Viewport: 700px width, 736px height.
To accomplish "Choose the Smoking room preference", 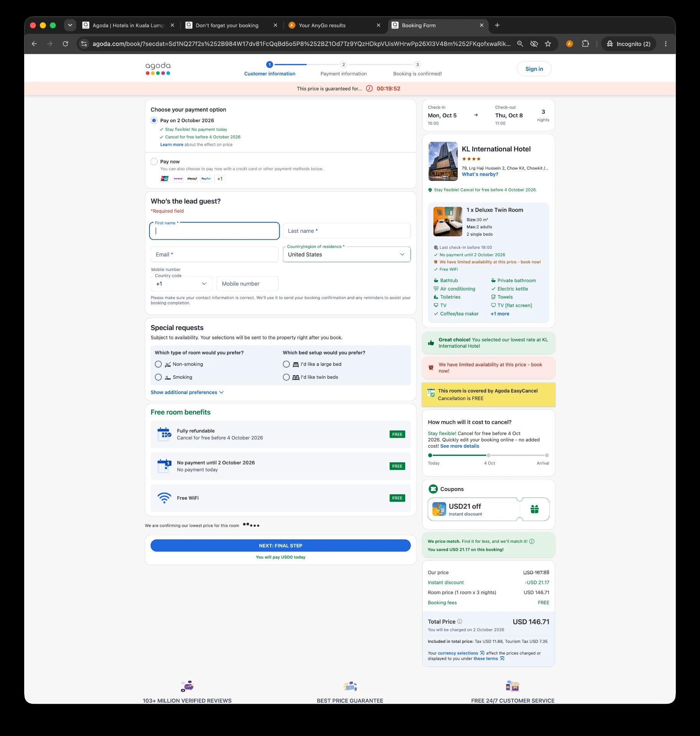I will pos(158,377).
